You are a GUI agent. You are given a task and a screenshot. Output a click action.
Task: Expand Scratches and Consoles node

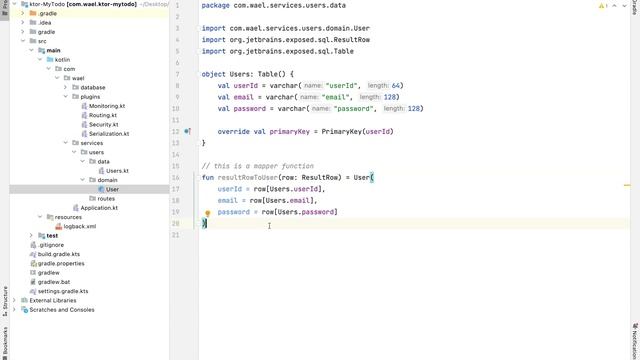15,310
